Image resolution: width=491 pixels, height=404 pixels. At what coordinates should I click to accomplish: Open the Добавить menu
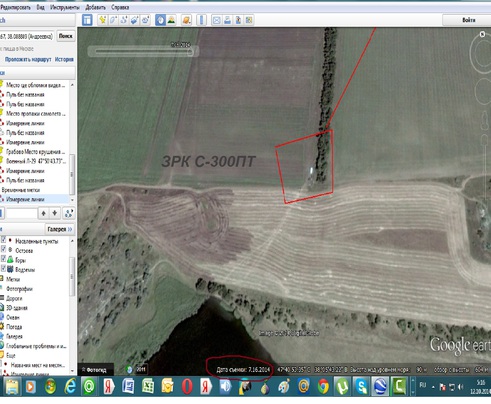(x=95, y=7)
